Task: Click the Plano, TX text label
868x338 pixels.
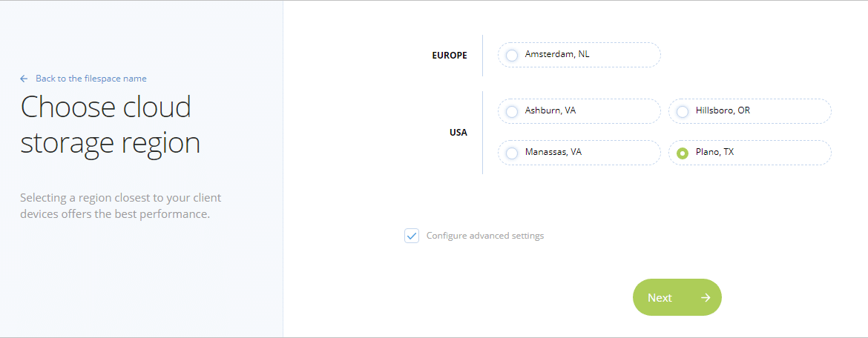Action: coord(714,151)
